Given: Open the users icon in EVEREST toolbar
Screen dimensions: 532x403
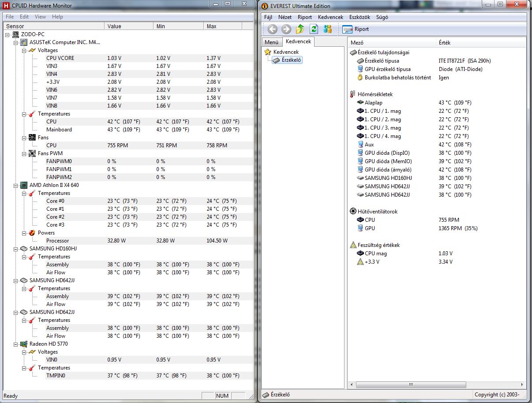Looking at the screenshot, I should [327, 29].
